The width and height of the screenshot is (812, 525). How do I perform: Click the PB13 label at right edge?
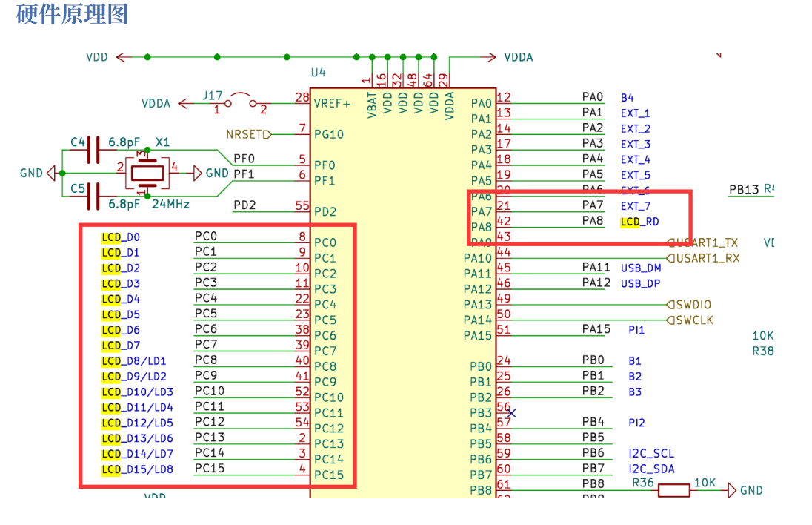[744, 190]
